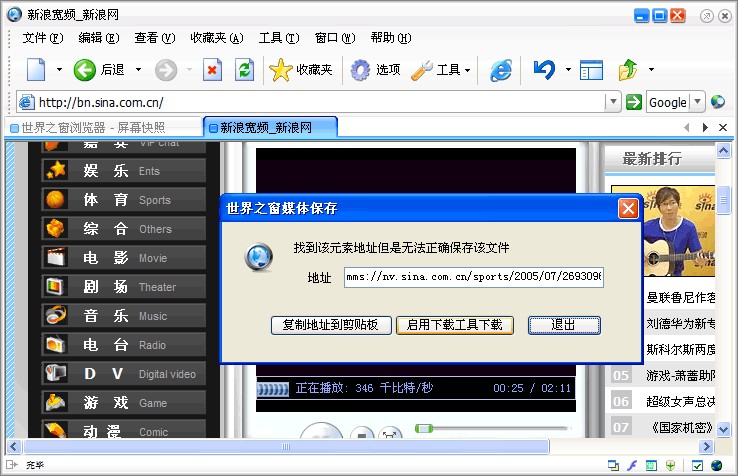
Task: Open the Window (窗口) menu
Action: pyautogui.click(x=335, y=38)
